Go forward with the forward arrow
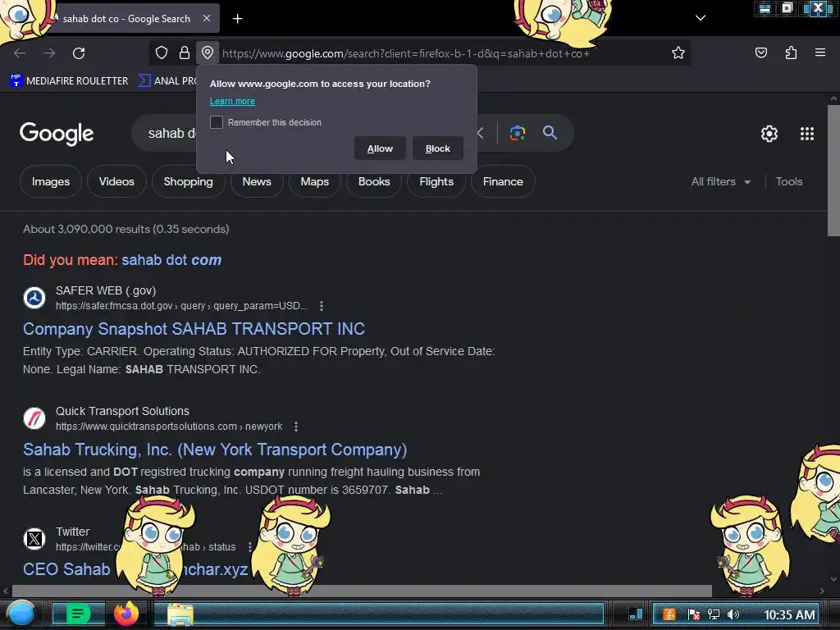 click(49, 53)
